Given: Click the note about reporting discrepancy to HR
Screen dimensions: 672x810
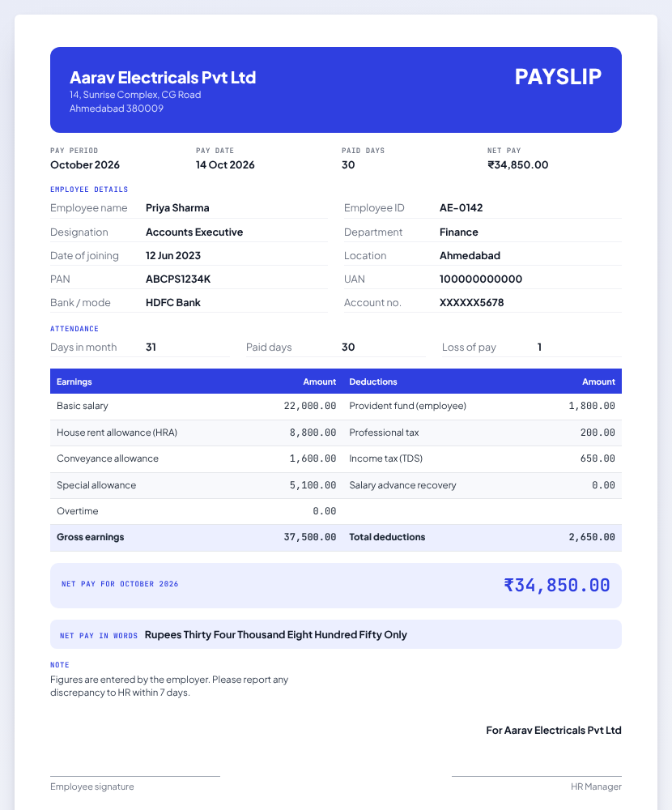Looking at the screenshot, I should coord(169,686).
